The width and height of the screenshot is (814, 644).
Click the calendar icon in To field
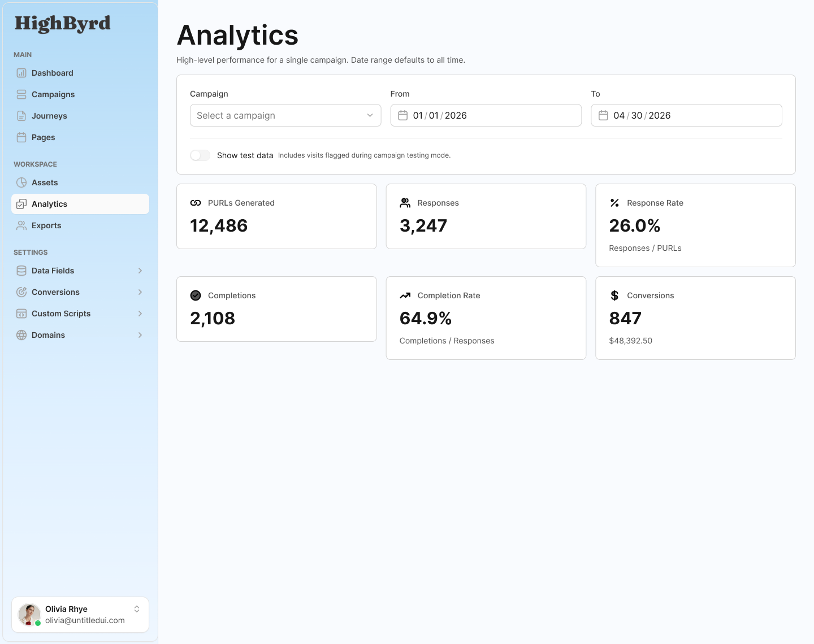tap(603, 115)
